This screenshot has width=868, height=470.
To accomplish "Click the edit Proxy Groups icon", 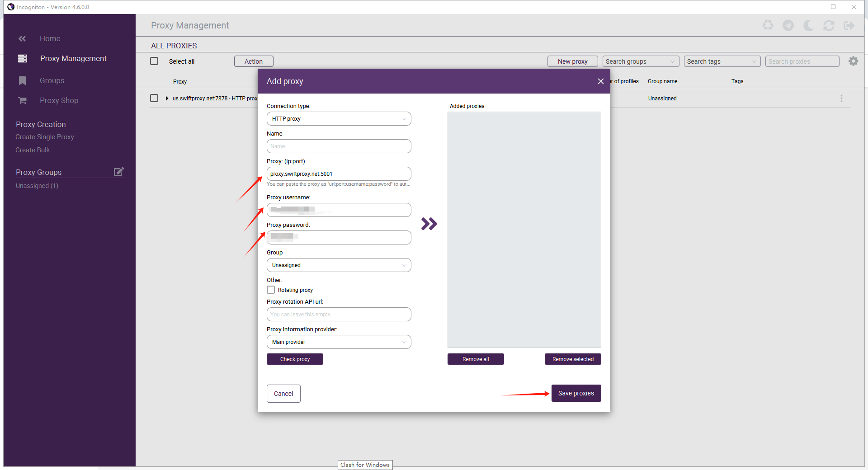I will click(x=118, y=172).
